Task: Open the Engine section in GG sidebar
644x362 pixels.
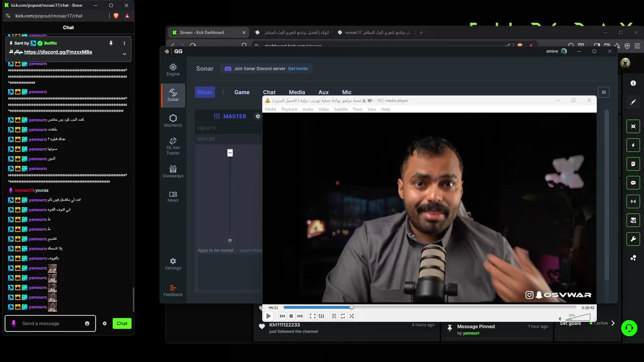Action: pos(173,69)
